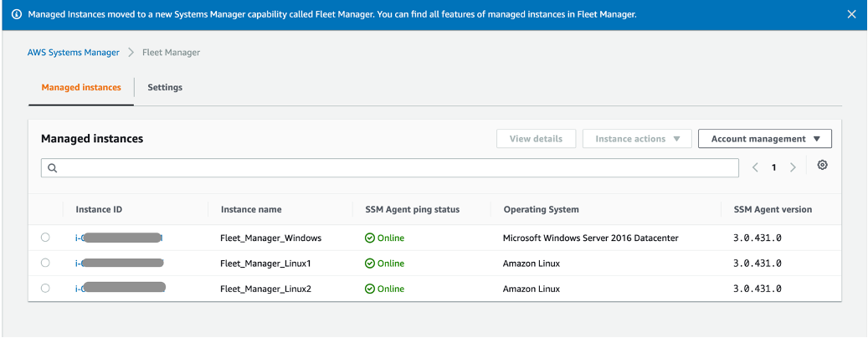The width and height of the screenshot is (868, 338).
Task: Select the Fleet_Manager_Linux1 instance radio button
Action: click(x=45, y=263)
